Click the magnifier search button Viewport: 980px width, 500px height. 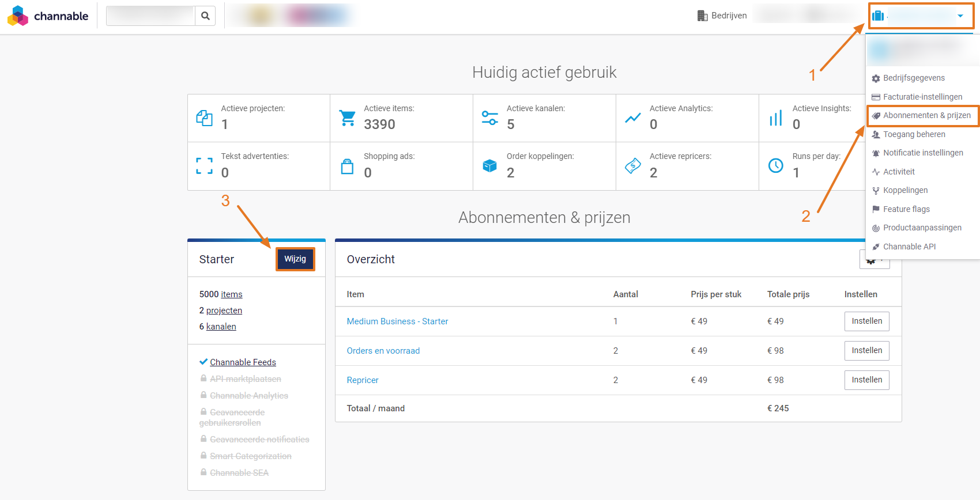[205, 16]
